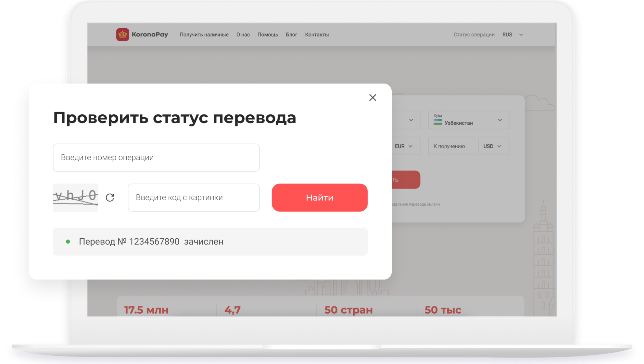Click the 17.5 млн statistic
Image resolution: width=644 pixels, height=364 pixels.
(x=146, y=310)
